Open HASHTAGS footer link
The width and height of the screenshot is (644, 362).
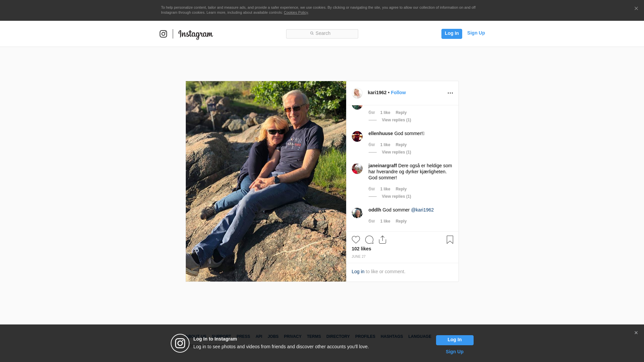tap(392, 337)
